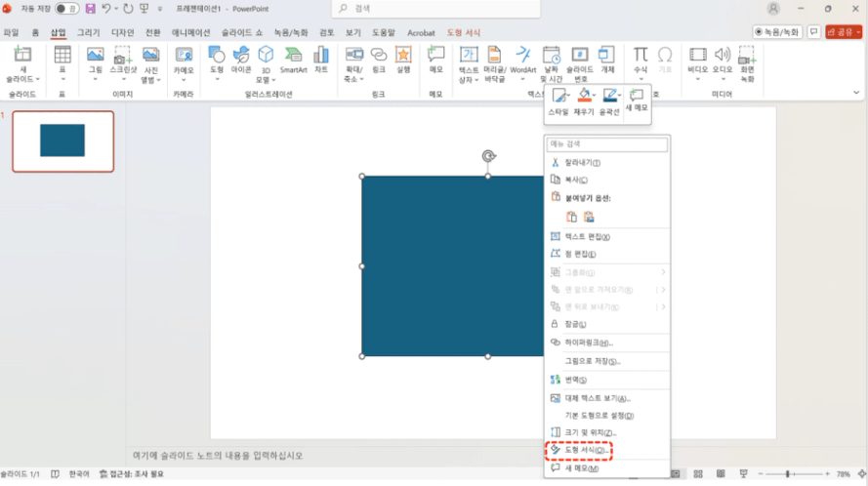
Task: Switch to the Home (홈) tab
Action: click(35, 32)
